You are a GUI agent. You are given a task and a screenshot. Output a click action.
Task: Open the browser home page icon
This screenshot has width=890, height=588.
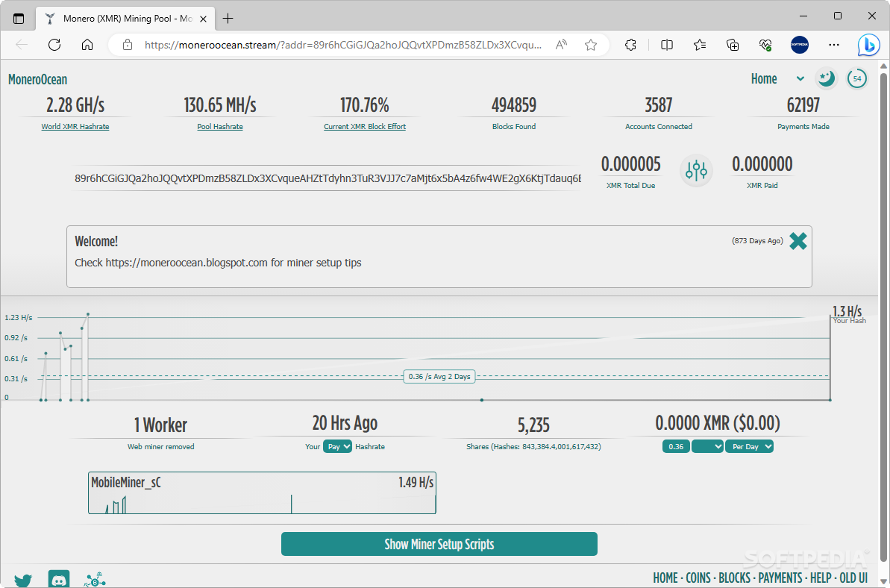point(87,45)
